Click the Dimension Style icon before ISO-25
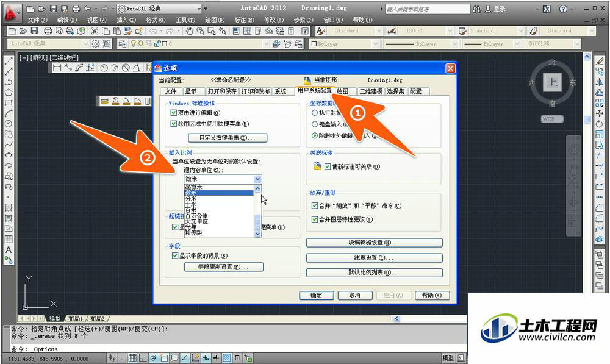 coord(392,30)
